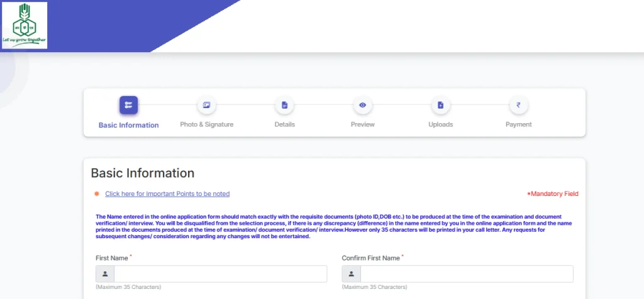The width and height of the screenshot is (644, 299).
Task: Open the Uploads step label
Action: click(x=440, y=124)
